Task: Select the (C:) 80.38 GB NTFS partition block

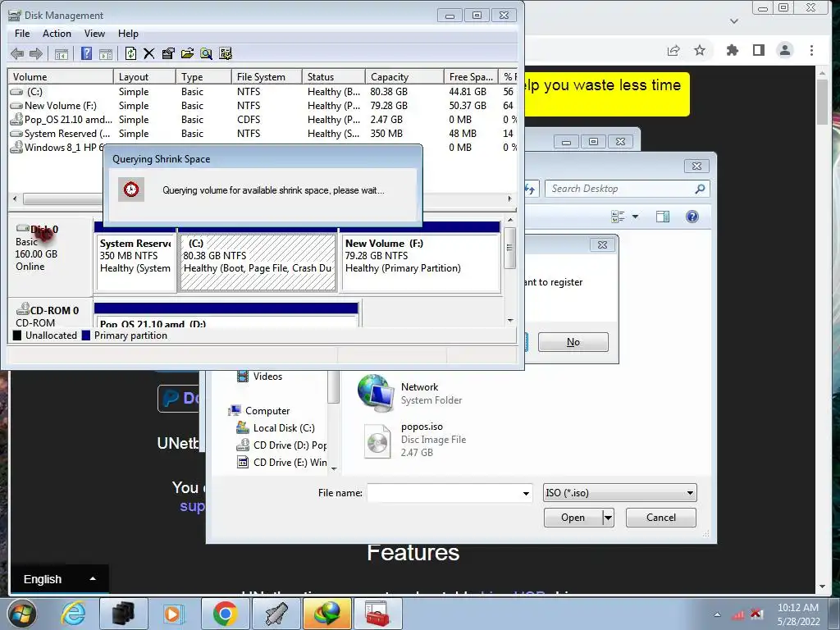Action: (x=258, y=262)
